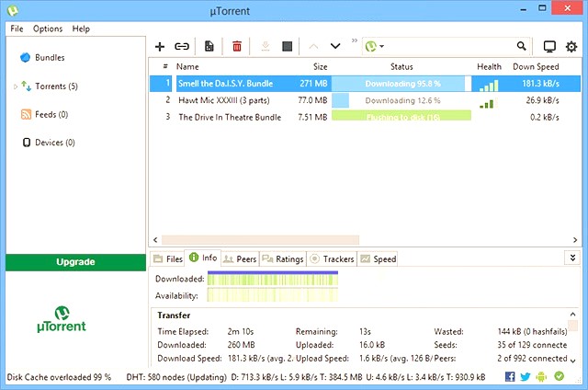Image resolution: width=588 pixels, height=390 pixels.
Task: Select Torrents (5) in the sidebar
Action: pos(56,86)
